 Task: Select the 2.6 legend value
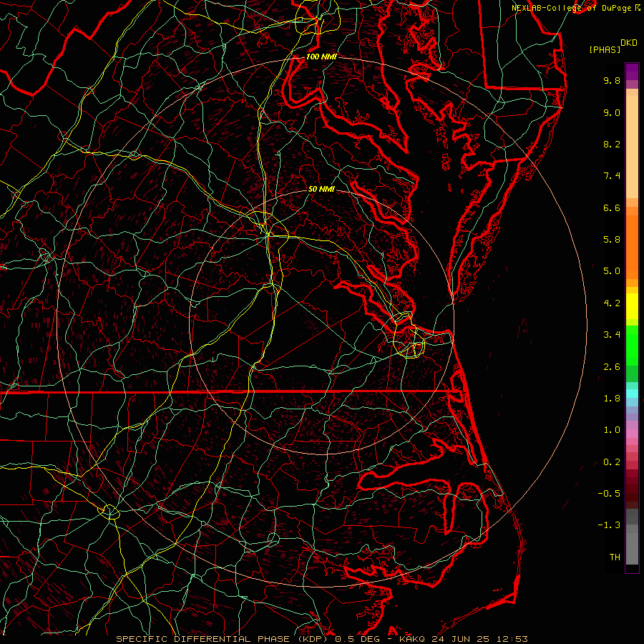[x=612, y=367]
